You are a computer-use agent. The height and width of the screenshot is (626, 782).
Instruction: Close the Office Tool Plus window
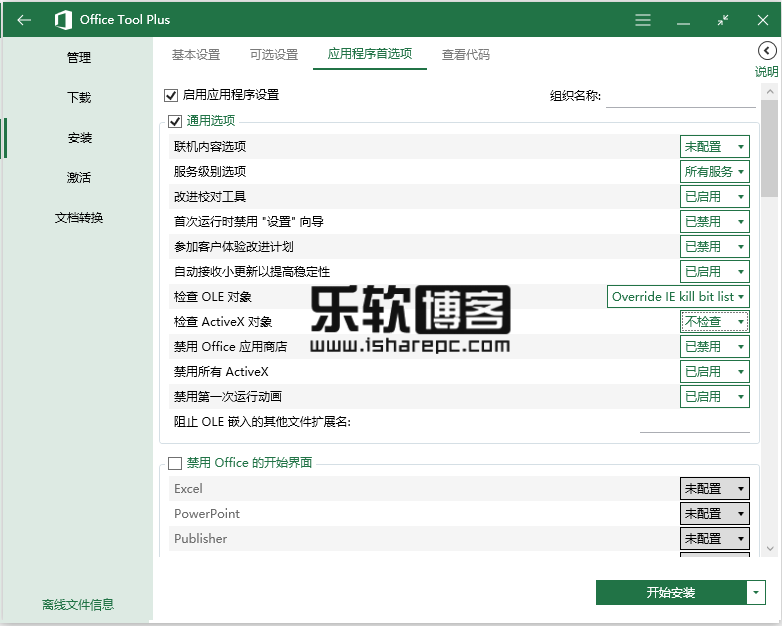[x=763, y=20]
